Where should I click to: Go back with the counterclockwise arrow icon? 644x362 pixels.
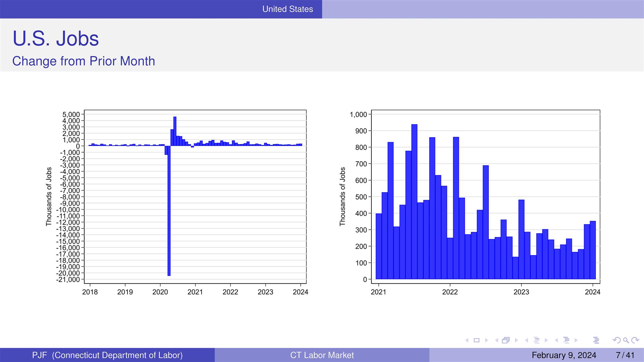616,340
